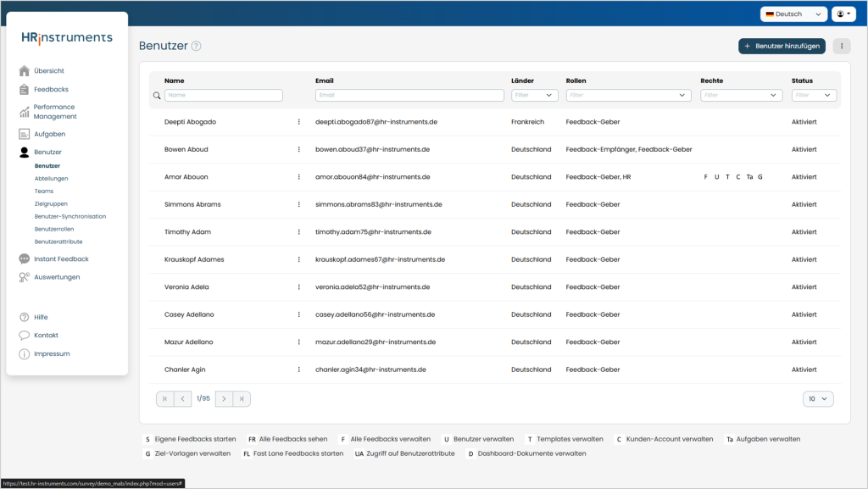Viewport: 868px width, 489px height.
Task: Go to the previous page of users
Action: tap(183, 399)
